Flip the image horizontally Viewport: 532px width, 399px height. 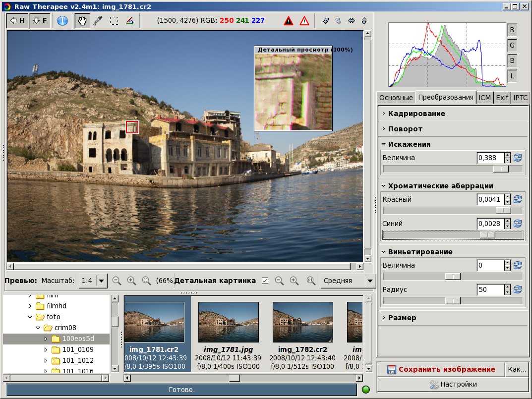click(352, 21)
